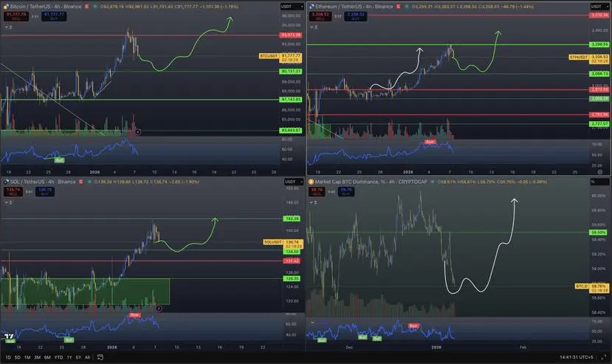This screenshot has height=364, width=612.
Task: Click the BTC Dominance symbol logo icon
Action: pos(312,182)
